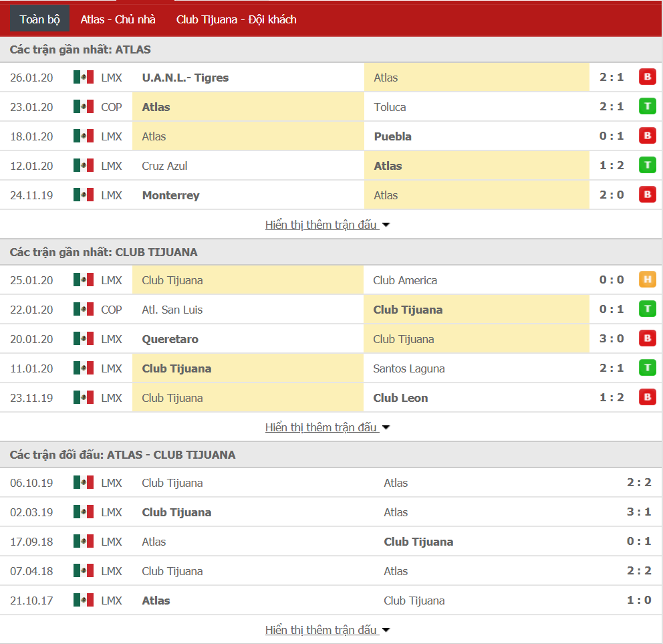Click 3:0 score on Queretaro match

click(612, 338)
